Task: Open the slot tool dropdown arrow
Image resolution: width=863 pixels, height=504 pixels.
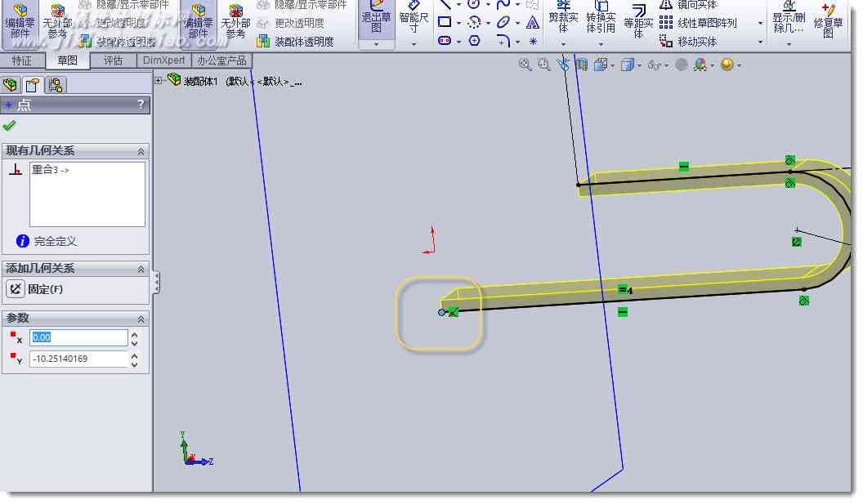Action: point(458,42)
